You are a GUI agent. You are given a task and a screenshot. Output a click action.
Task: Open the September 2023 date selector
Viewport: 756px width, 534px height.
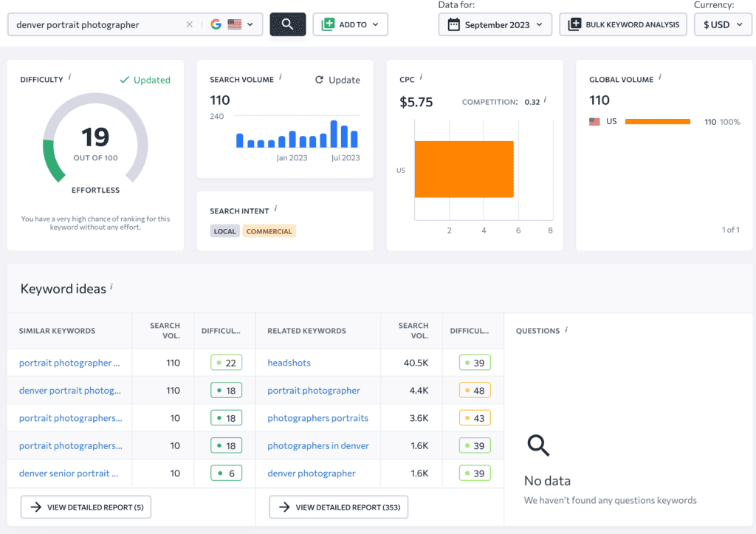495,24
